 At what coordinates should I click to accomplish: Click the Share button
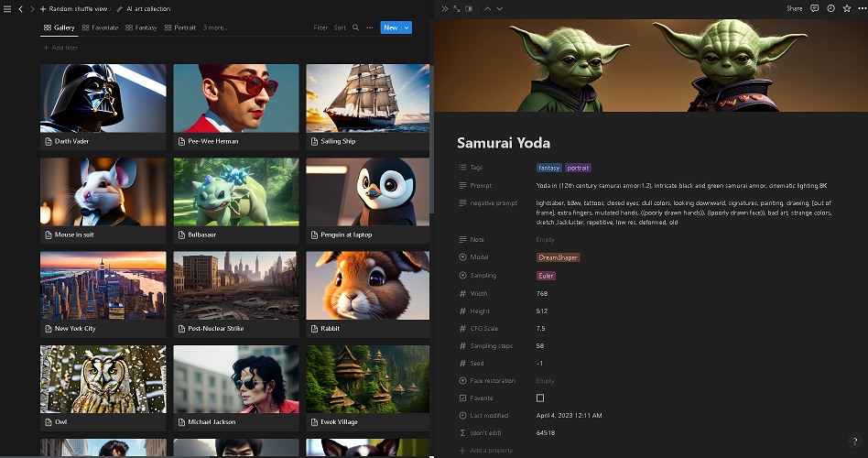[x=795, y=9]
